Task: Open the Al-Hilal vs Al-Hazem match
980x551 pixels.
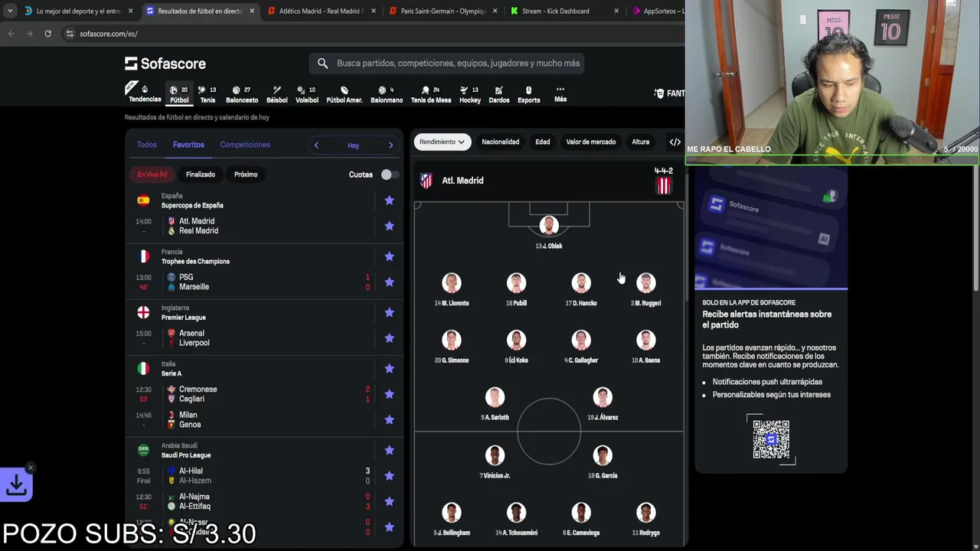Action: [264, 475]
